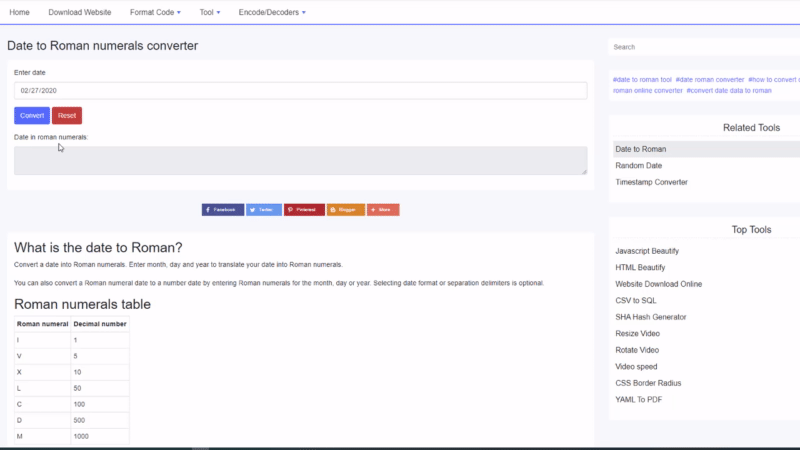Share the page on Facebook
Image resolution: width=800 pixels, height=450 pixels.
[x=222, y=210]
